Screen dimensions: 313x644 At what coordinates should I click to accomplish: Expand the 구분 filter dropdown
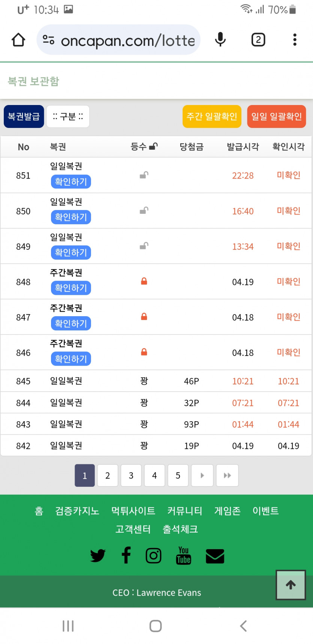(68, 117)
